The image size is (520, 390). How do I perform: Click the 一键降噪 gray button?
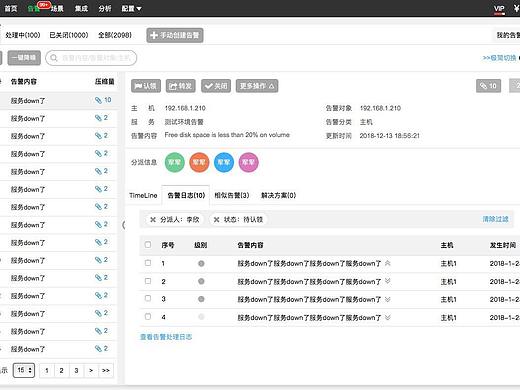(x=24, y=58)
